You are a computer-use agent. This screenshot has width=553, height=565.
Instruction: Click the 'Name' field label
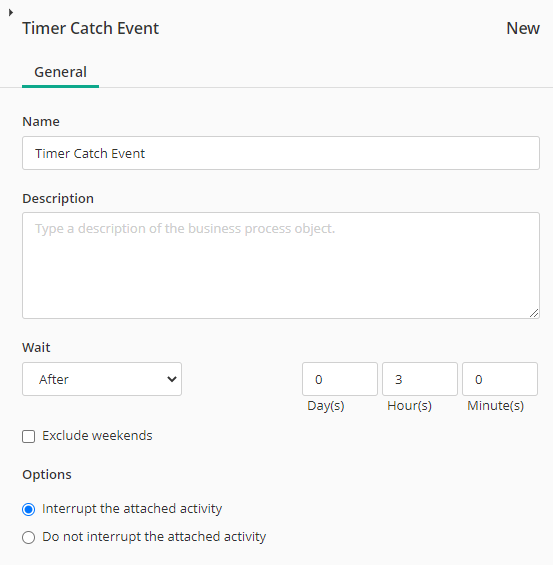tap(41, 121)
